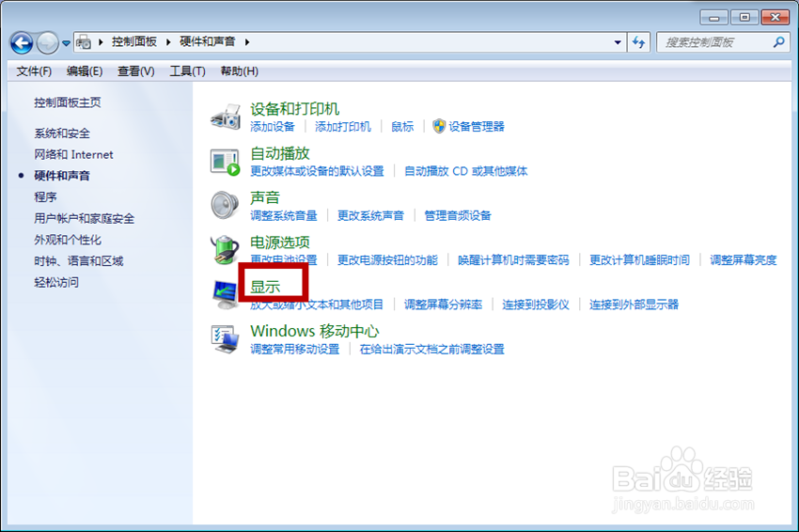
Task: Click the Power Options battery icon
Action: 225,250
